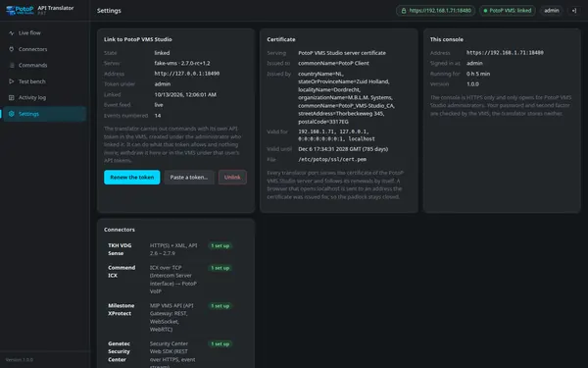Click the Settings gear icon
The height and width of the screenshot is (368, 588).
coord(11,114)
